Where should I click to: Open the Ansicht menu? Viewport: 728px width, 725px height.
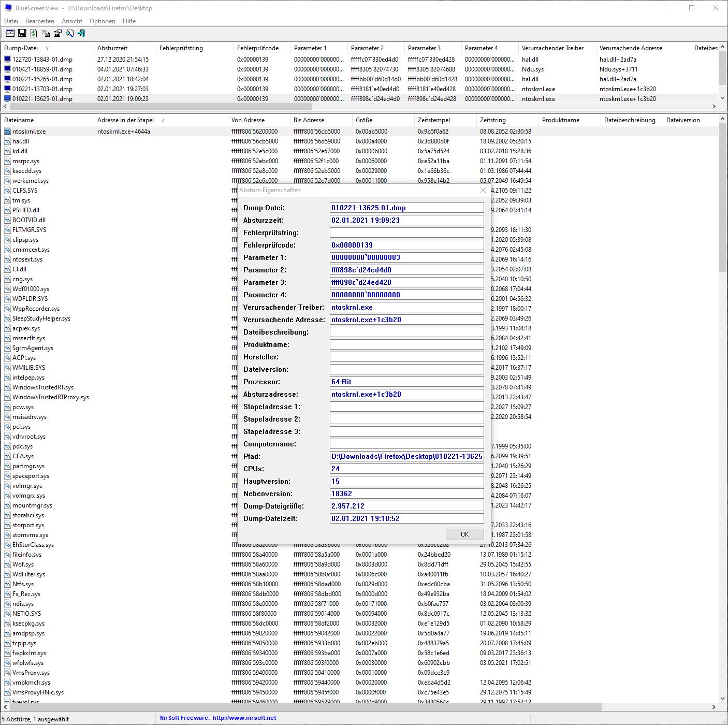(x=72, y=21)
